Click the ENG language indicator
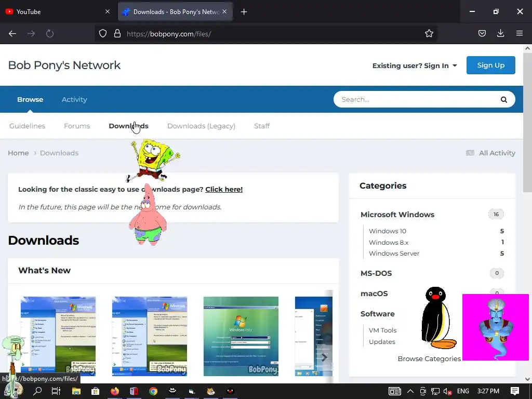This screenshot has width=532, height=399. point(463,391)
